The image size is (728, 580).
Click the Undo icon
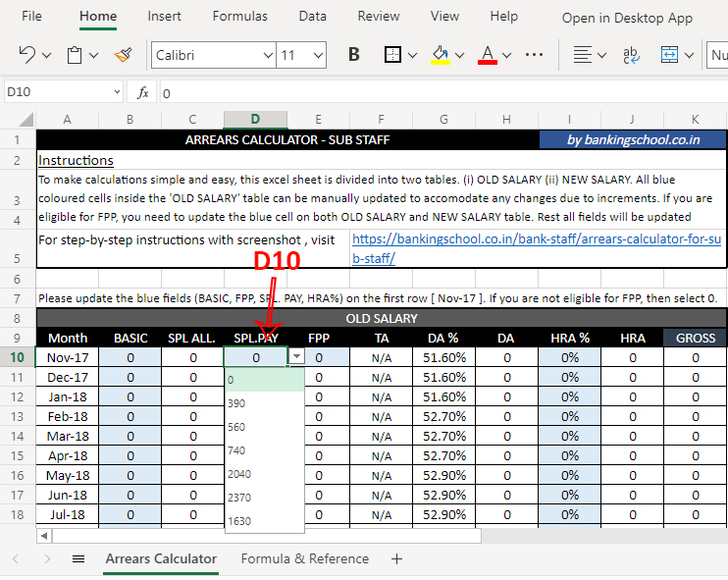(26, 55)
